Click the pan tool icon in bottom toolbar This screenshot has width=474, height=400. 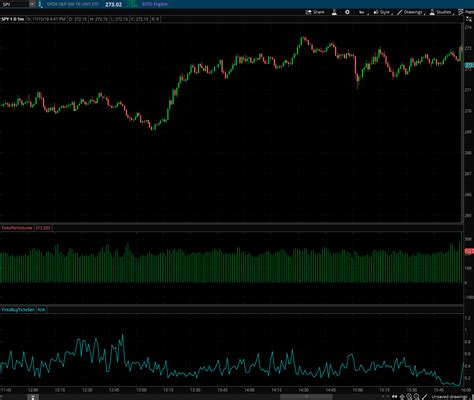click(x=402, y=397)
